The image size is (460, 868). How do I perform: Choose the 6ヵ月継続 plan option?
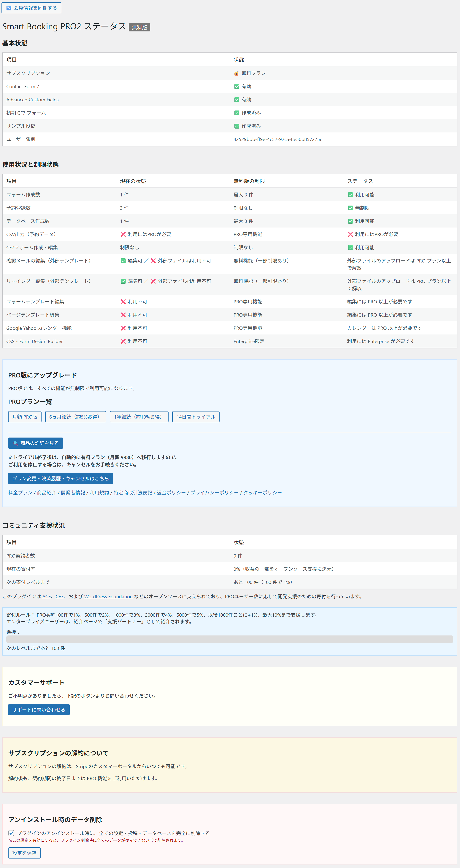(75, 417)
